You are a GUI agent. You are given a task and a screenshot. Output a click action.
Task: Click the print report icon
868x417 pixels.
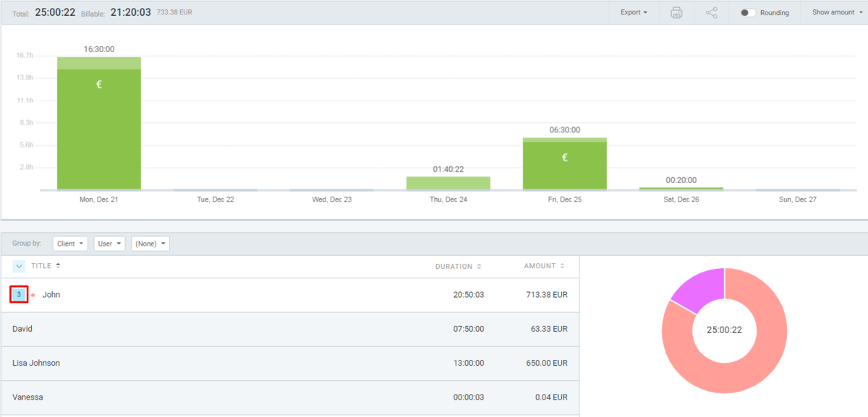click(x=676, y=12)
